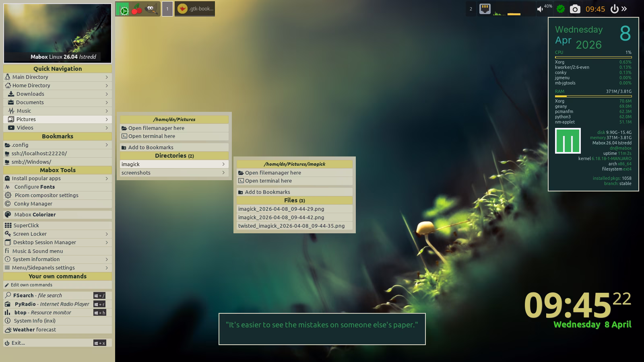
Task: Open the .gtk-book... taskbar window
Action: (x=195, y=9)
